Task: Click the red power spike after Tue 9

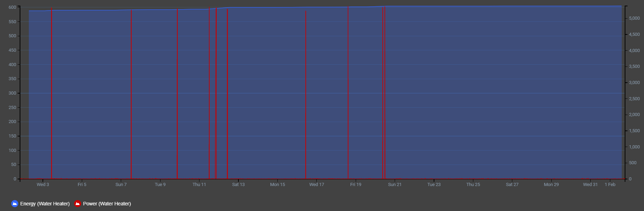Action: 177,94
